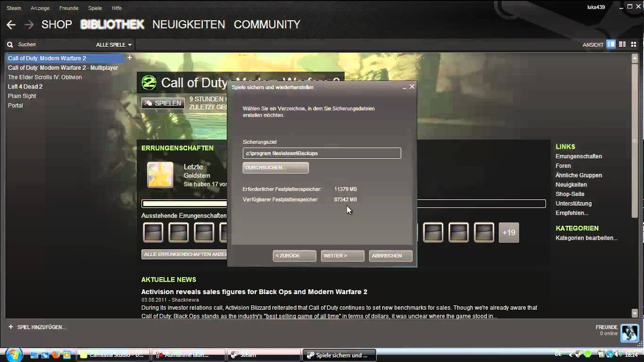Select Portal in library

(x=16, y=106)
